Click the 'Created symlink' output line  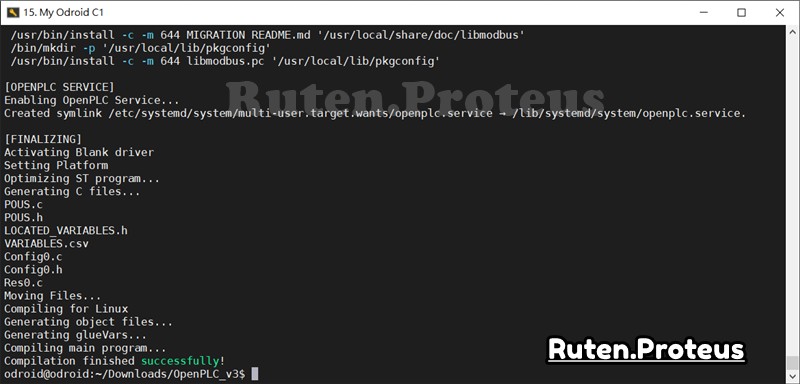tap(375, 113)
